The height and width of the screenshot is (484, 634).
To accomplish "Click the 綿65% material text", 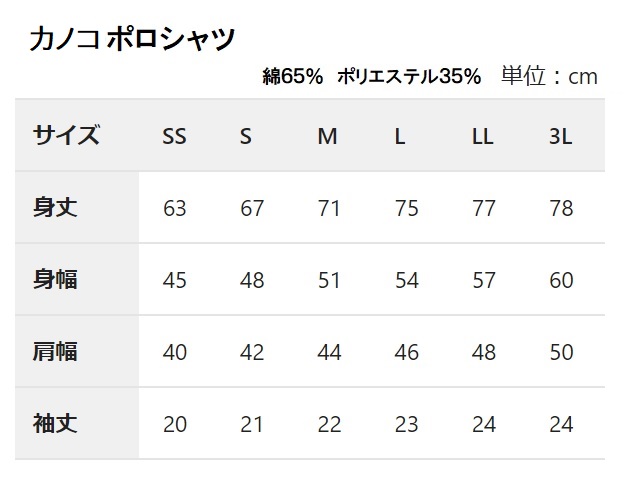I will 293,76.
